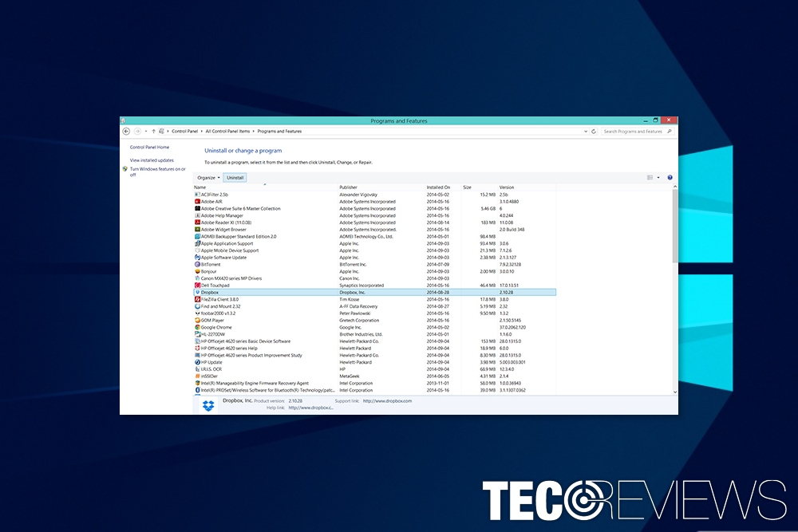Open the Dropbox support link URL

387,400
